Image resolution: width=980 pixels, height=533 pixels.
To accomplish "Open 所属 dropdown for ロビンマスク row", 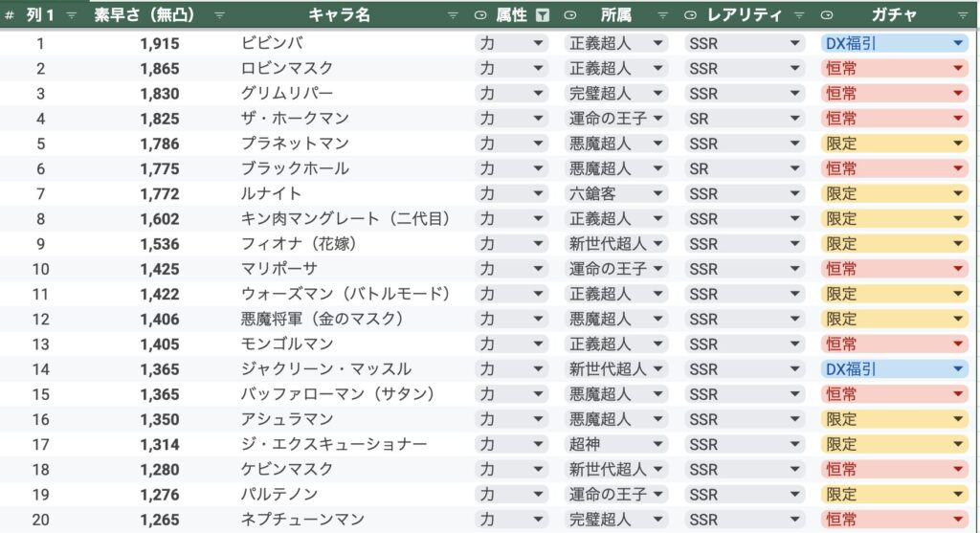I will pos(615,68).
